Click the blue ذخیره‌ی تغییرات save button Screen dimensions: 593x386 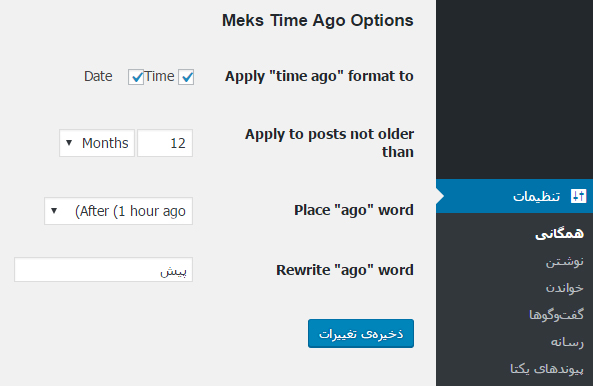[x=361, y=333]
